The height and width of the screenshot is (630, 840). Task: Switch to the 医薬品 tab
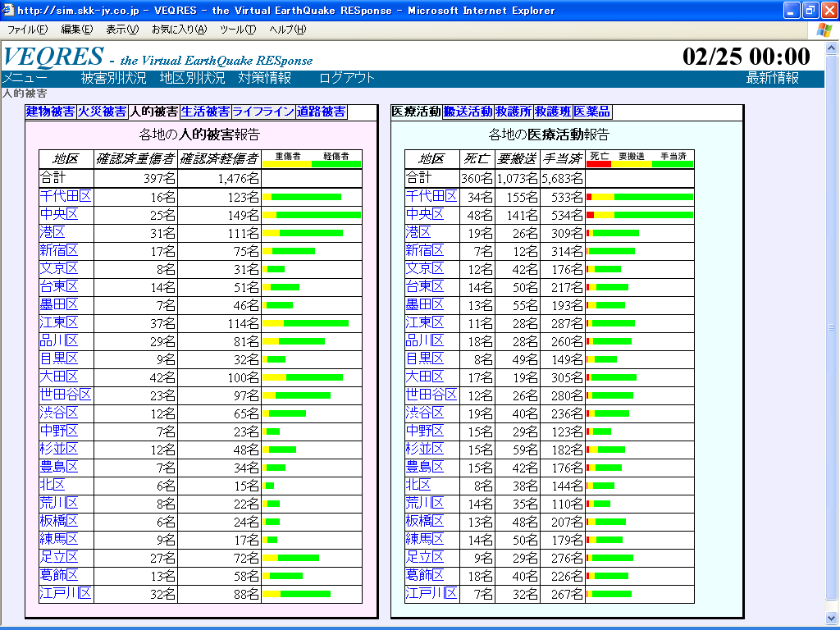(592, 112)
